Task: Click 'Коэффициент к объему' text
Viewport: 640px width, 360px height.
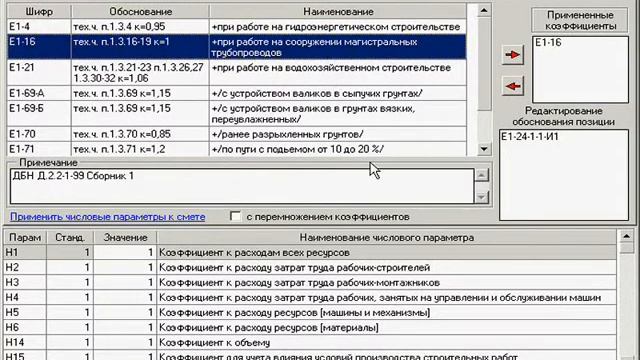Action: pos(215,342)
